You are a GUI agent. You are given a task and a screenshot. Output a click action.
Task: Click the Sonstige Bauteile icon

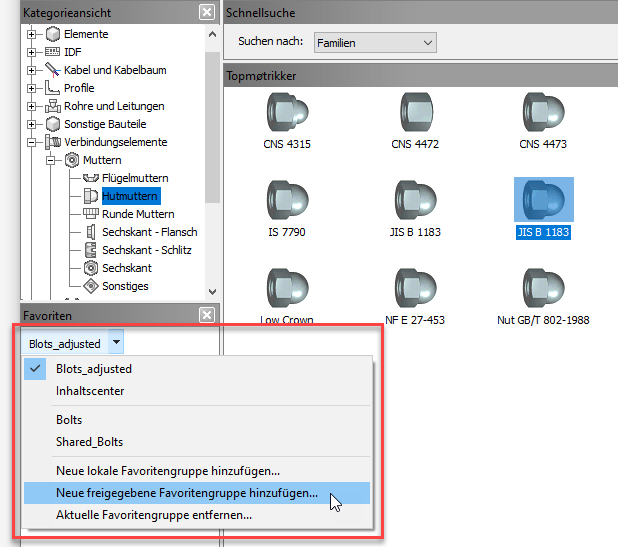[x=53, y=124]
